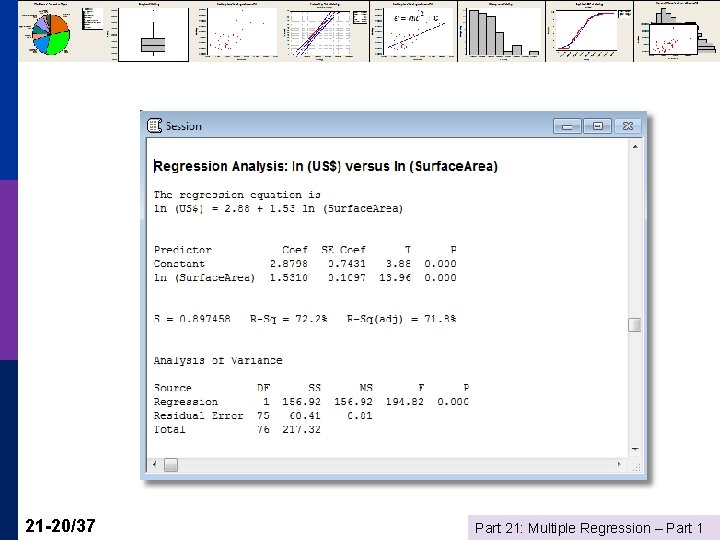The width and height of the screenshot is (720, 540).
Task: Click the horizontal scrollbar thumb
Action: coord(171,465)
